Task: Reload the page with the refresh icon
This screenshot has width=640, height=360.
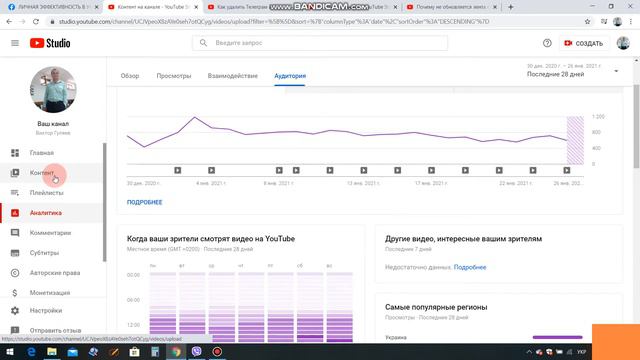Action: [36, 22]
